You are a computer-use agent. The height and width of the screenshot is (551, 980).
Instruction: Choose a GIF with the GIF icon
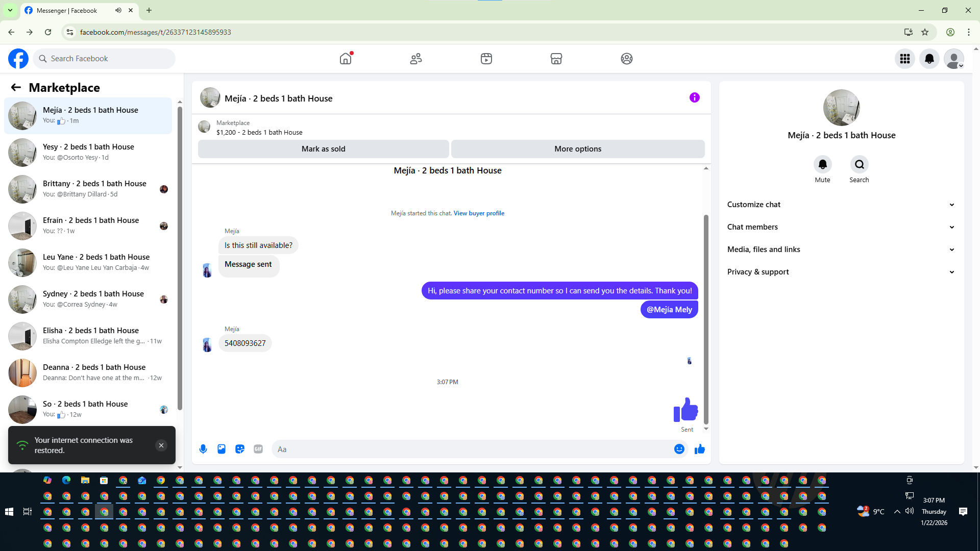[258, 449]
